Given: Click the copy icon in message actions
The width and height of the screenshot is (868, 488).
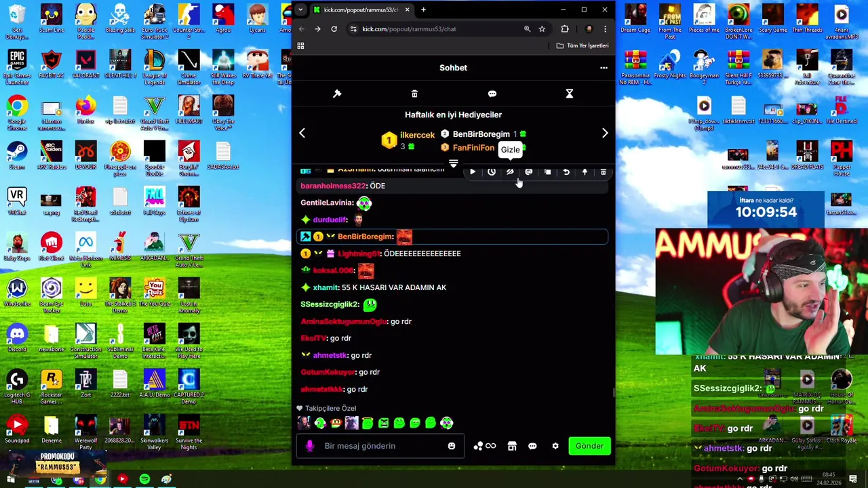Looking at the screenshot, I should [x=547, y=172].
